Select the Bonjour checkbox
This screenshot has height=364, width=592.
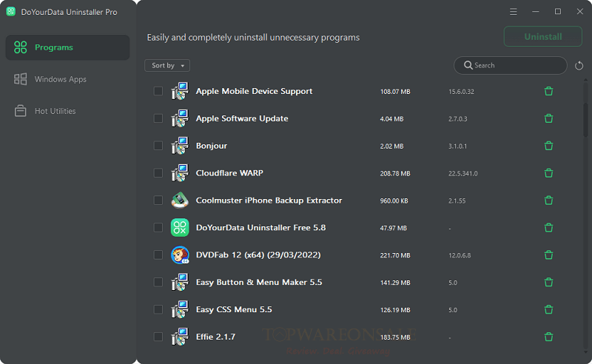(158, 145)
